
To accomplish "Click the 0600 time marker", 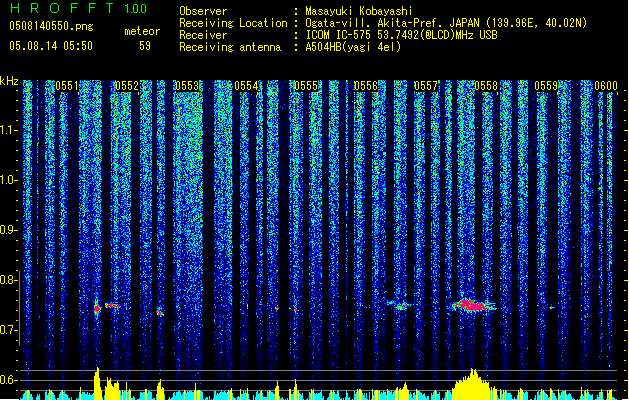I will (606, 86).
